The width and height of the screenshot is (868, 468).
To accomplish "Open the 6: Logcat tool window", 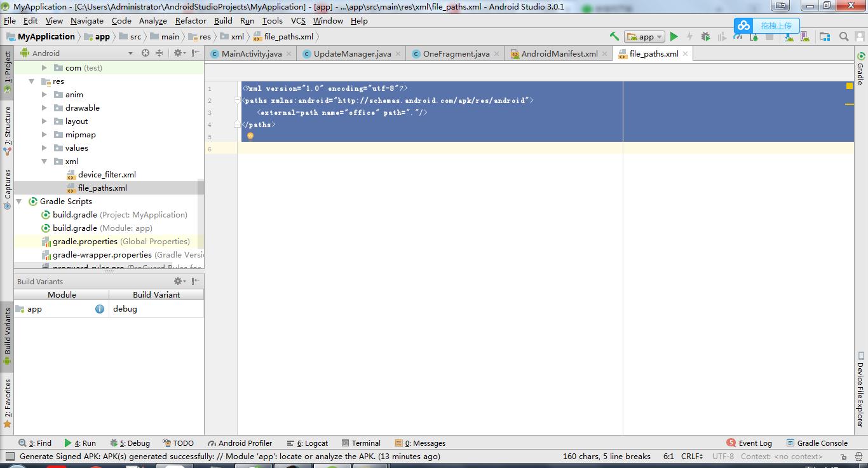I will pyautogui.click(x=307, y=443).
